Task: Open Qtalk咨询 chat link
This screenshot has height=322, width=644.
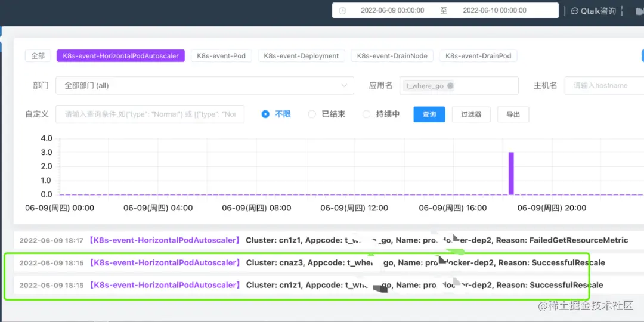Action: (x=593, y=11)
